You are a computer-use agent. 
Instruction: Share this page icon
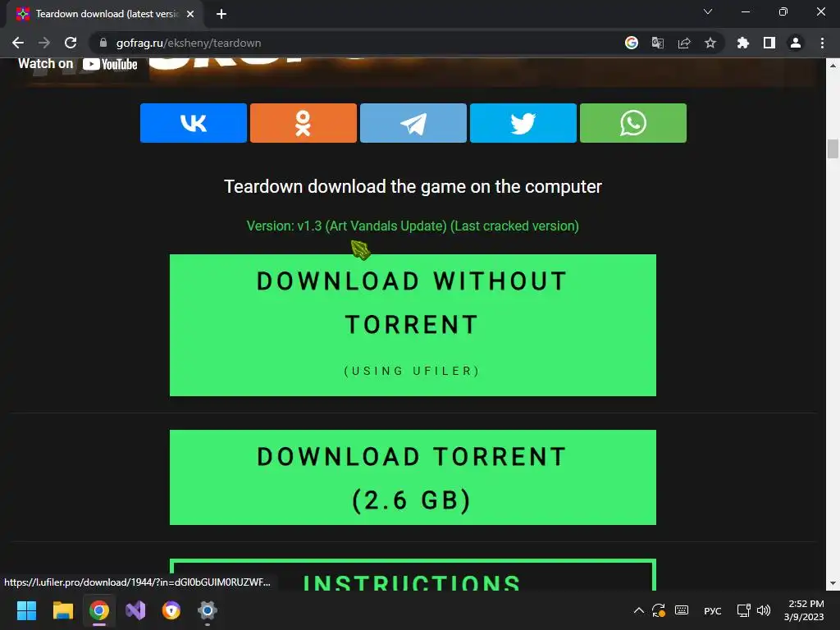point(684,43)
